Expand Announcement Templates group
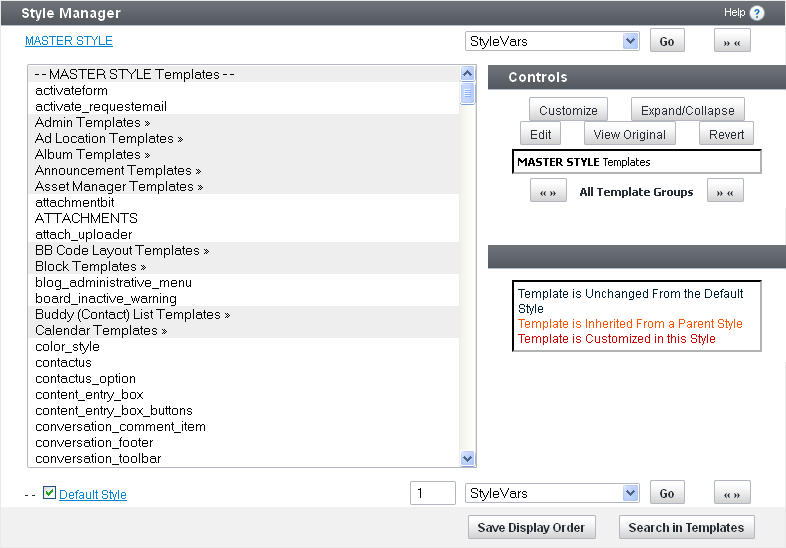The height and width of the screenshot is (548, 786). coord(243,170)
